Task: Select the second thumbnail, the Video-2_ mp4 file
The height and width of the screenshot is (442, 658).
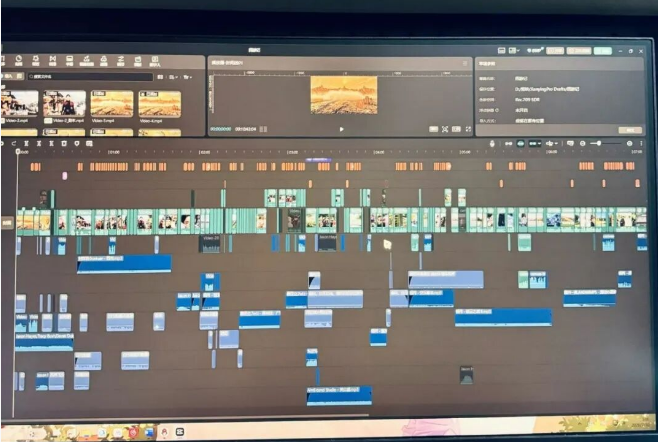Action: tap(64, 103)
